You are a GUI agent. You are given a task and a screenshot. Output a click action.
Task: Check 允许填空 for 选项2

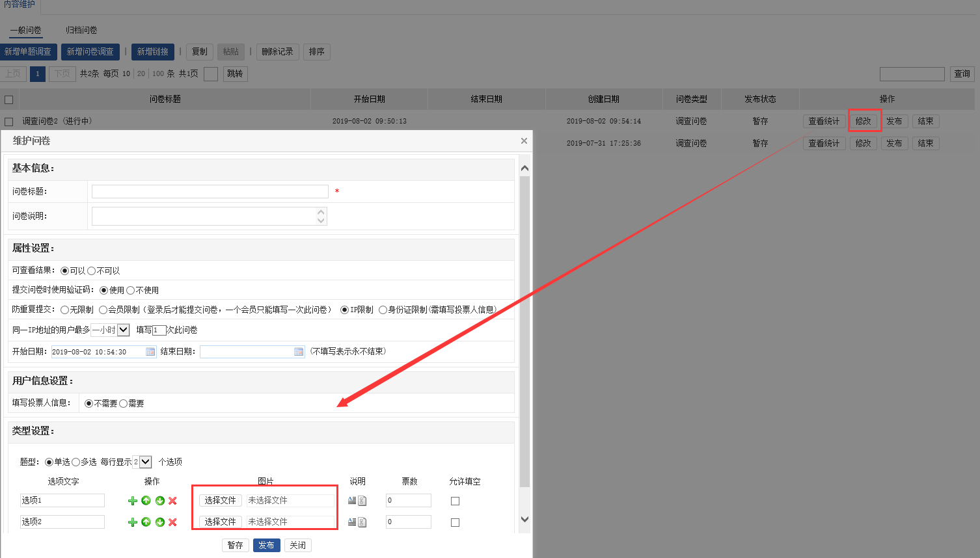[x=455, y=522]
